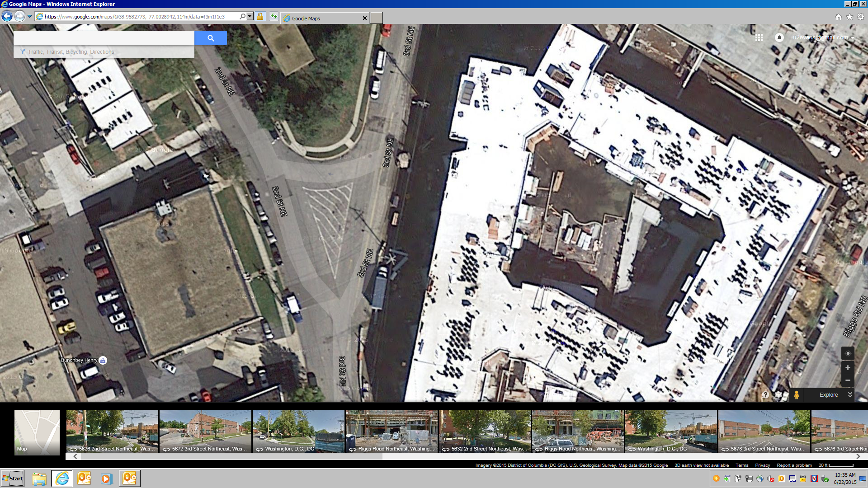Select the Street View pegman

pyautogui.click(x=797, y=394)
